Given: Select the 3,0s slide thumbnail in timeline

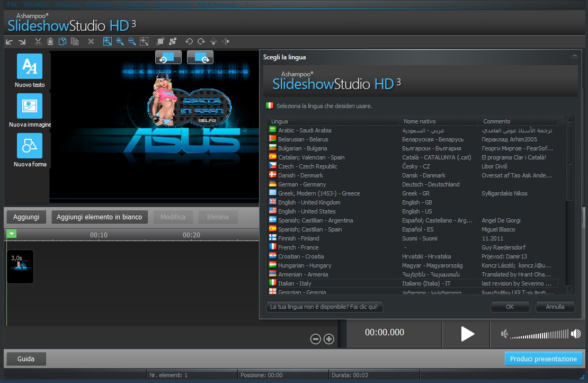Looking at the screenshot, I should 20,266.
